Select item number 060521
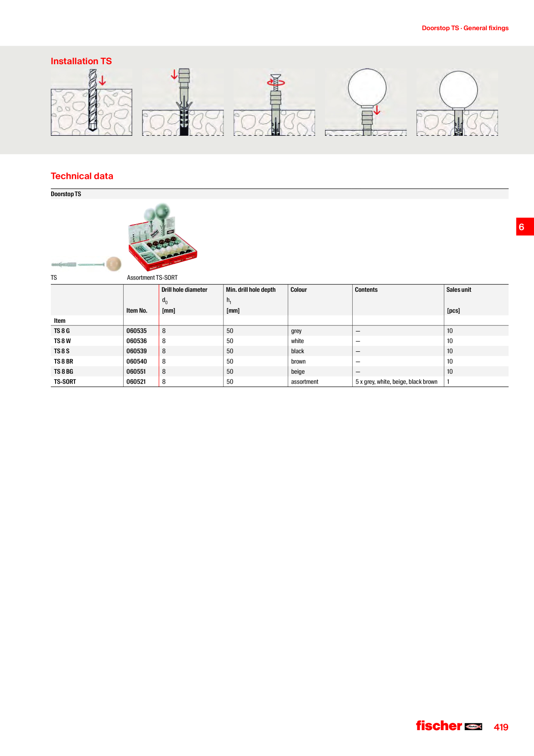The image size is (534, 756). click(x=136, y=382)
